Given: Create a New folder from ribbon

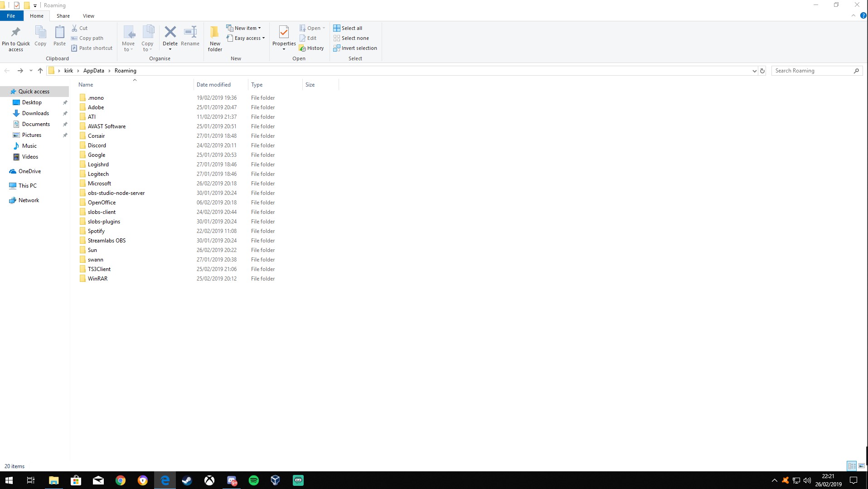Looking at the screenshot, I should 215,39.
